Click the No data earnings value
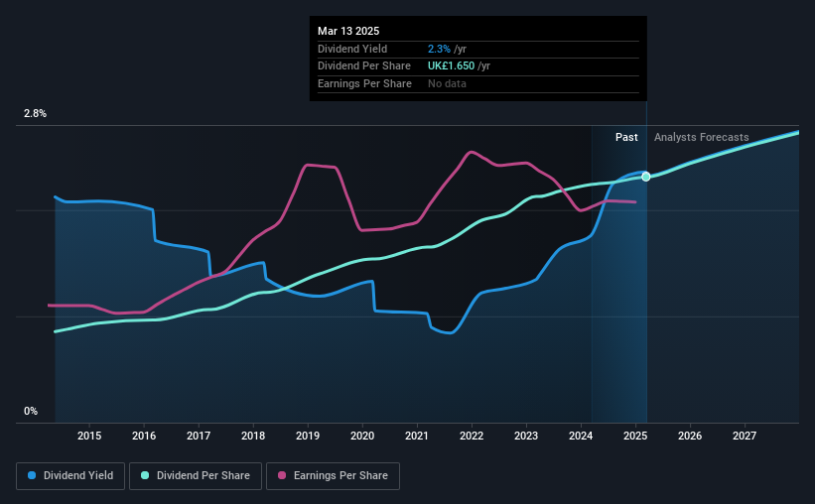 [447, 83]
